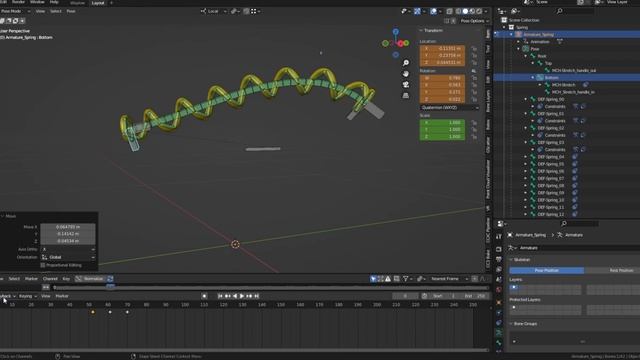Enable Proportional Editing checkbox
The height and width of the screenshot is (360, 640).
click(x=42, y=265)
